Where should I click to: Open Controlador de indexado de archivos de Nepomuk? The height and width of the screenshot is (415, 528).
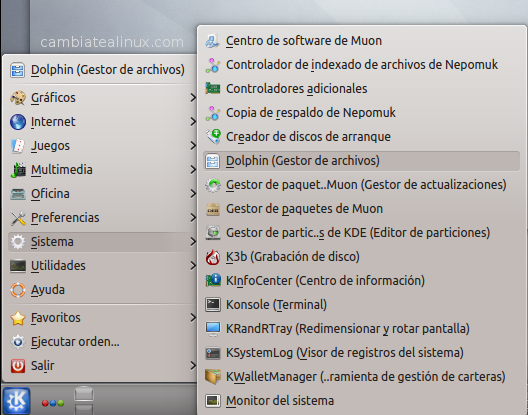pyautogui.click(x=361, y=65)
